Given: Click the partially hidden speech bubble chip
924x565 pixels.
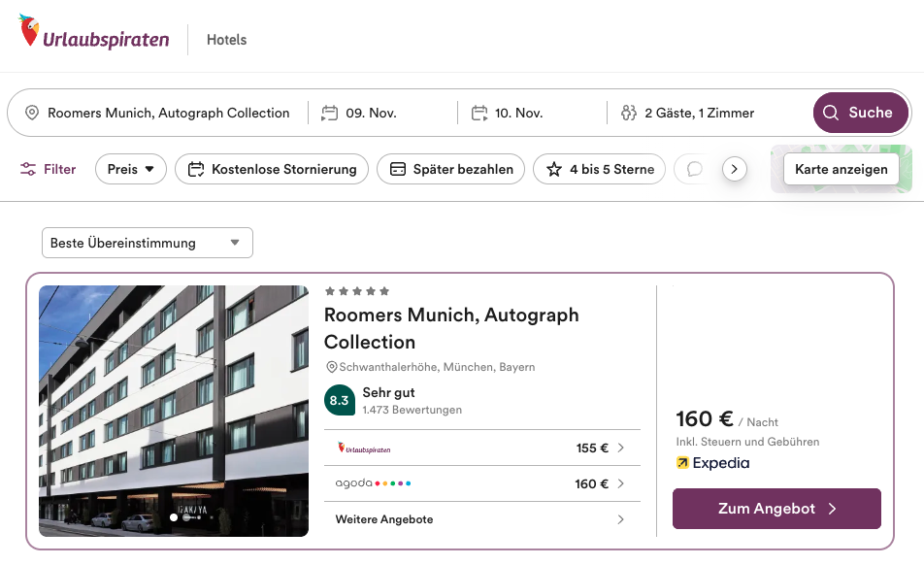Looking at the screenshot, I should [x=694, y=169].
